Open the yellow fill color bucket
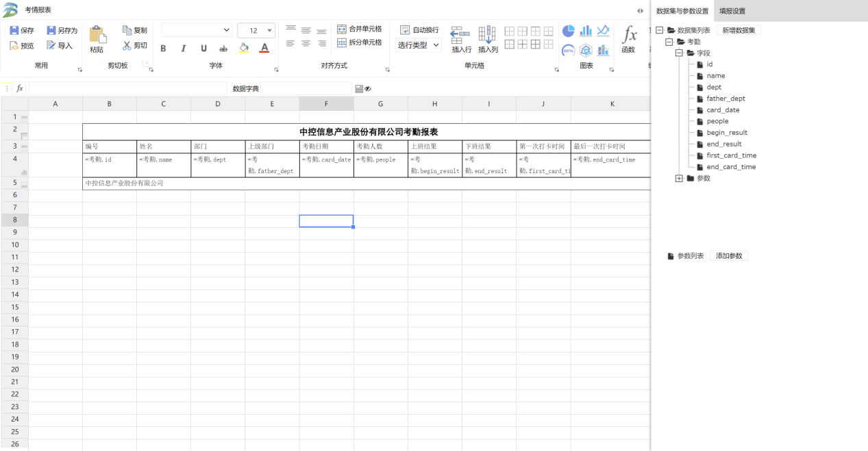The width and height of the screenshot is (868, 451). click(x=244, y=49)
